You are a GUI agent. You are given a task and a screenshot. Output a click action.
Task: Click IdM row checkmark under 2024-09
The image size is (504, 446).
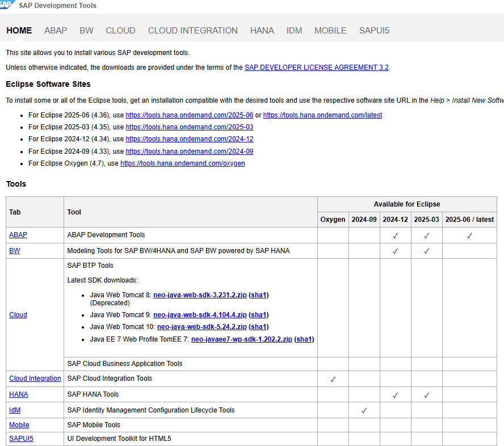[364, 411]
